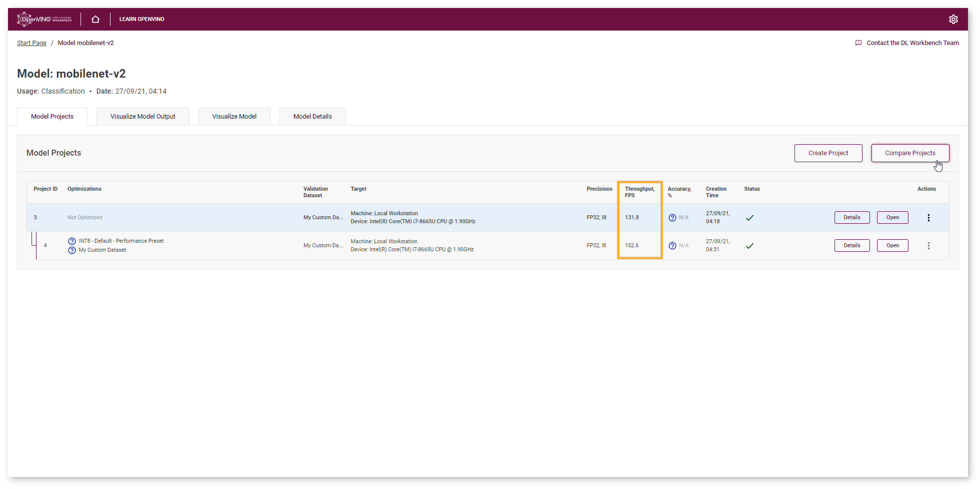
Task: Click the Precisions column header
Action: pyautogui.click(x=599, y=189)
